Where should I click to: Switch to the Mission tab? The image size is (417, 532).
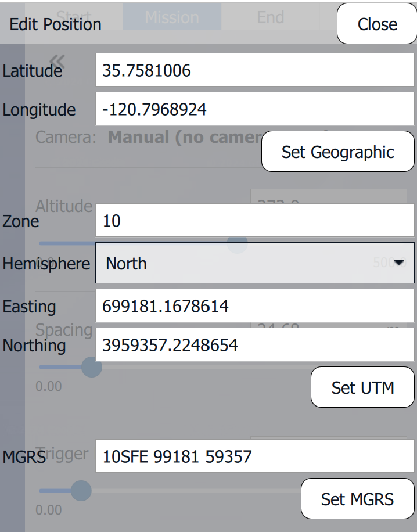point(172,17)
